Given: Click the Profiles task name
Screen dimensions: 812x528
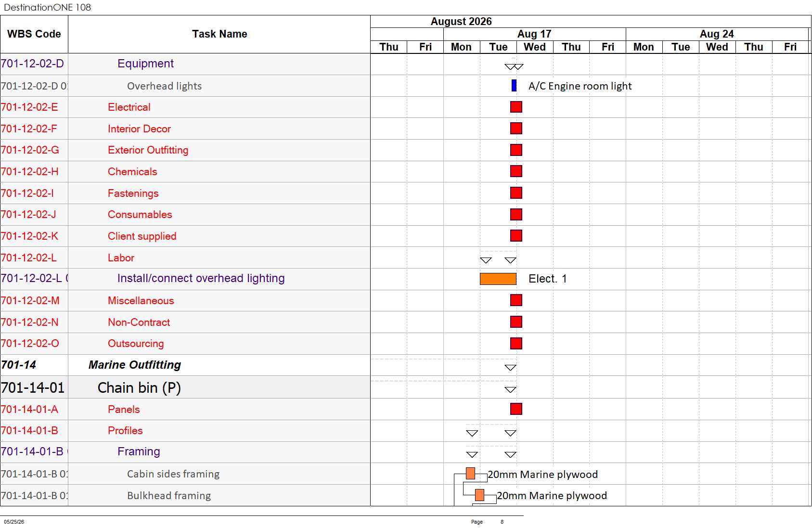Looking at the screenshot, I should tap(125, 431).
